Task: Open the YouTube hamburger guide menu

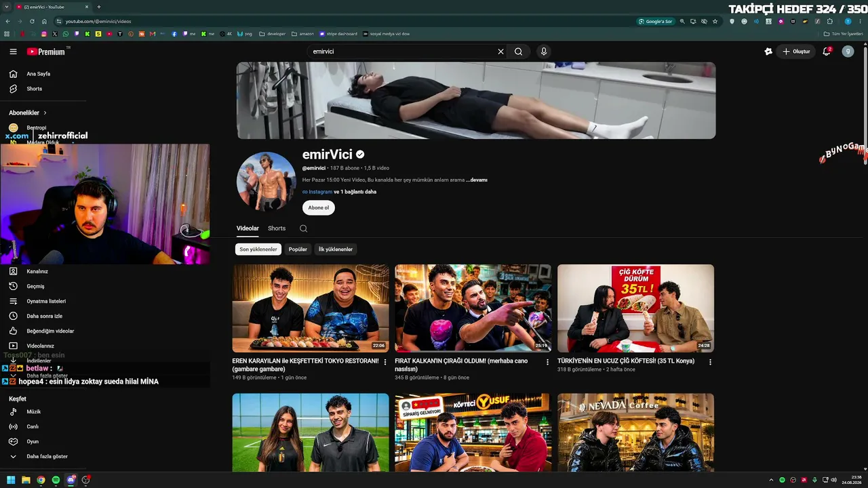Action: tap(13, 52)
